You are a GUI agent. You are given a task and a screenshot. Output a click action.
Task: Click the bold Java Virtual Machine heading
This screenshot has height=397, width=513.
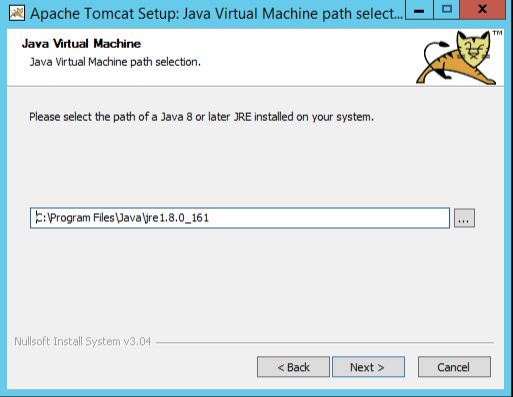click(x=81, y=44)
